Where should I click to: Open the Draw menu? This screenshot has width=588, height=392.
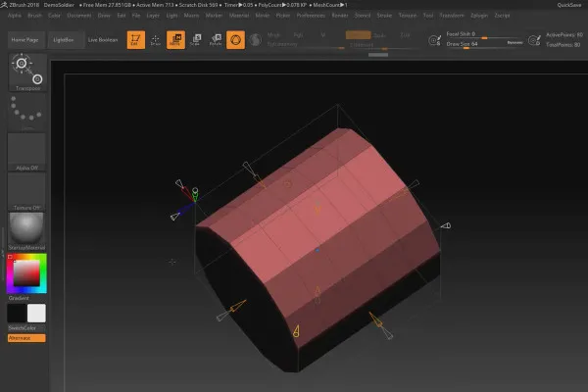[x=104, y=16]
